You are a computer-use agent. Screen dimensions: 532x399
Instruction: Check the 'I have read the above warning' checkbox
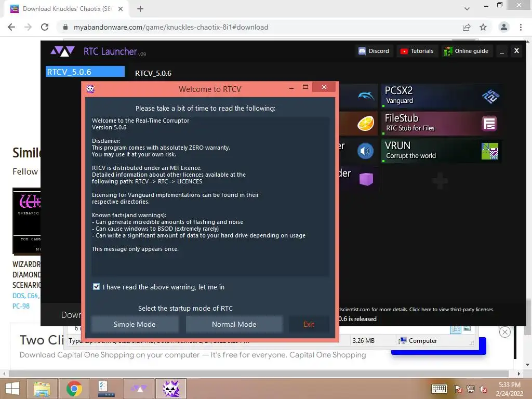click(x=96, y=287)
